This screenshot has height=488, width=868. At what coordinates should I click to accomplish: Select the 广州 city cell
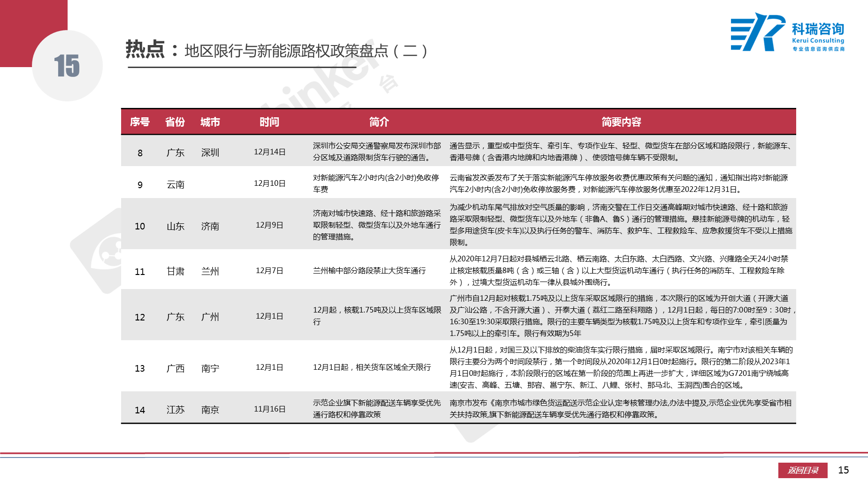[210, 317]
